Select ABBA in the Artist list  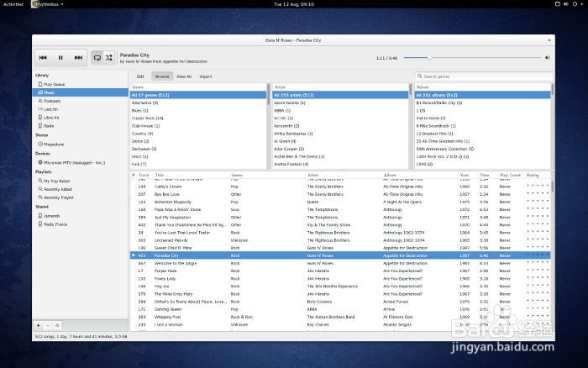pos(340,111)
